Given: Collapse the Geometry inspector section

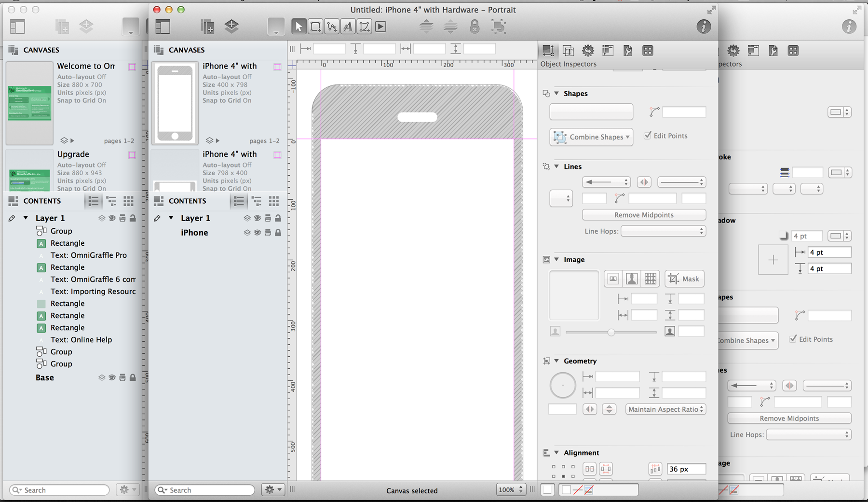Looking at the screenshot, I should tap(556, 361).
